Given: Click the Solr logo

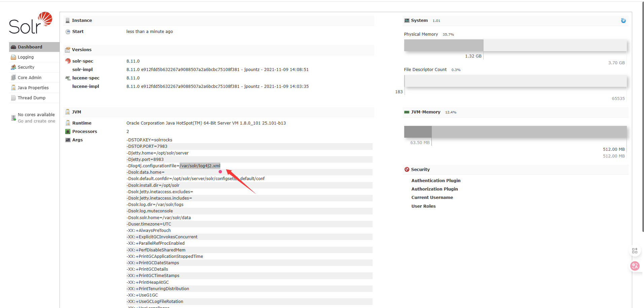Looking at the screenshot, I should 31,23.
